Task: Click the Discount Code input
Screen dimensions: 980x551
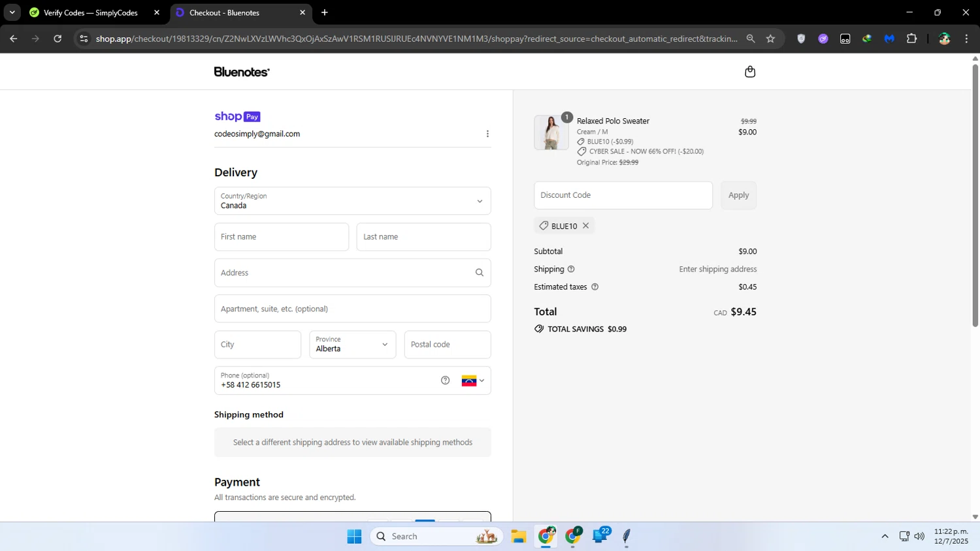Action: (x=623, y=195)
